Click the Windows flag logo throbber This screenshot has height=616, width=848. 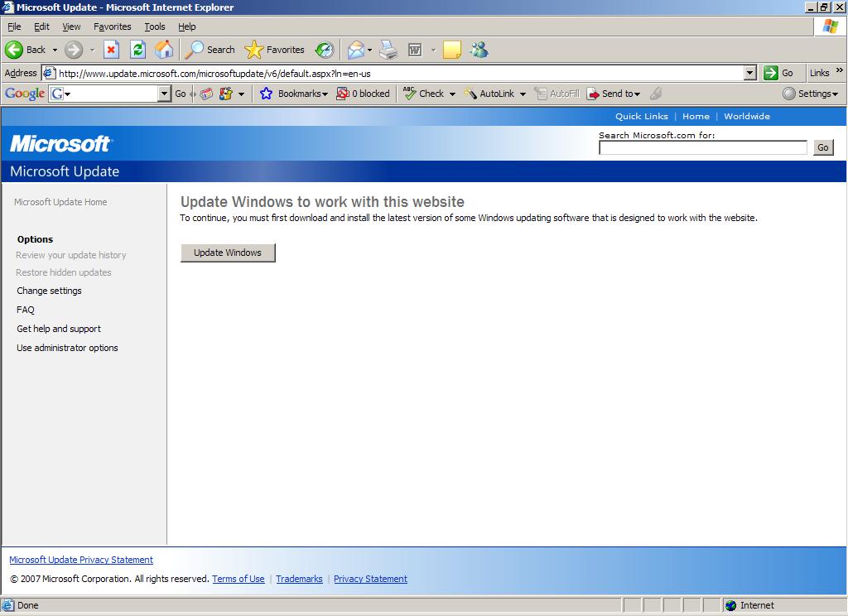(x=830, y=26)
